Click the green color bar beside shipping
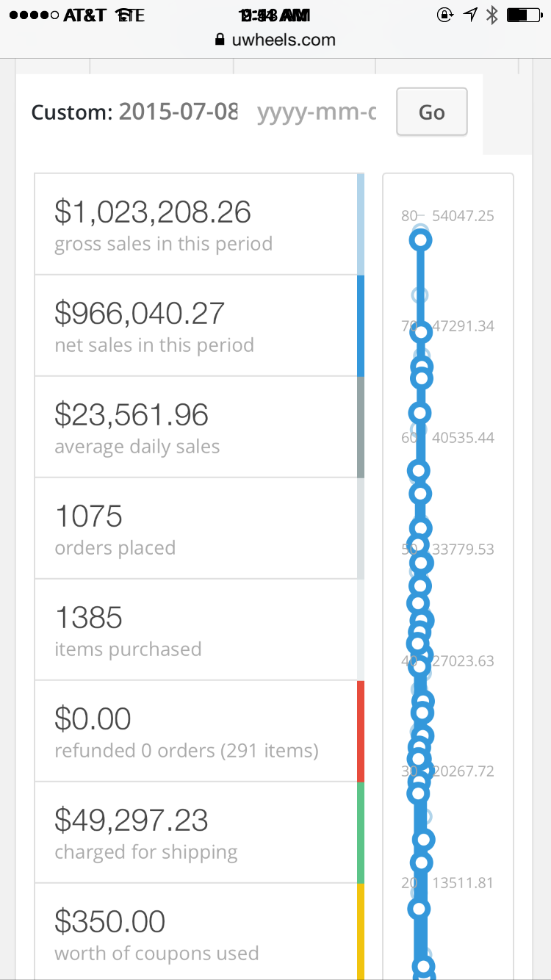Viewport: 551px width, 980px height. point(361,832)
